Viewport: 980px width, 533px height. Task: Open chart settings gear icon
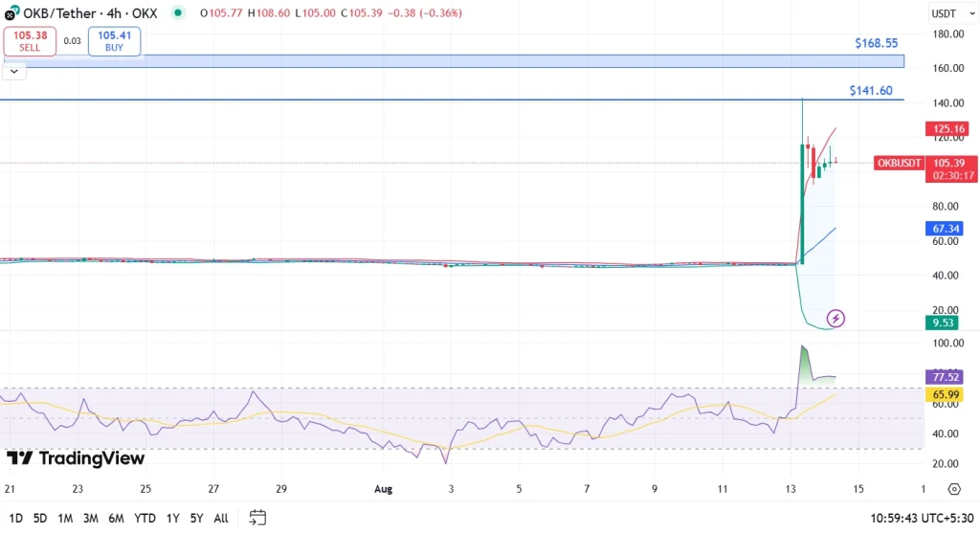[954, 489]
